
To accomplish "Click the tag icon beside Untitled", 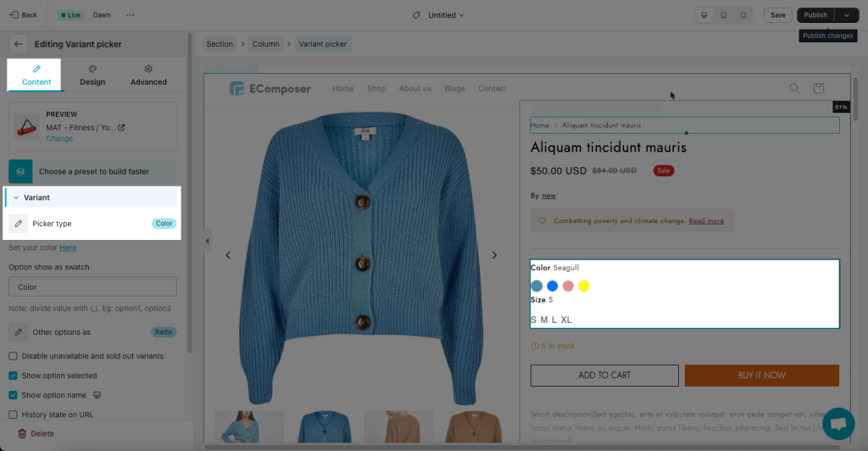I will pos(416,15).
